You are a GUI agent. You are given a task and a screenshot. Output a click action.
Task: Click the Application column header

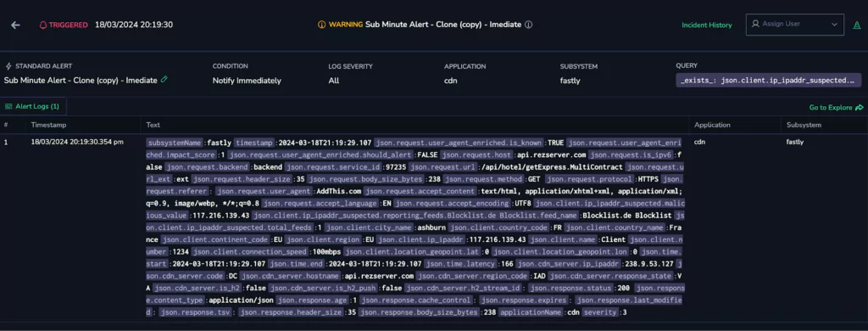tap(712, 125)
